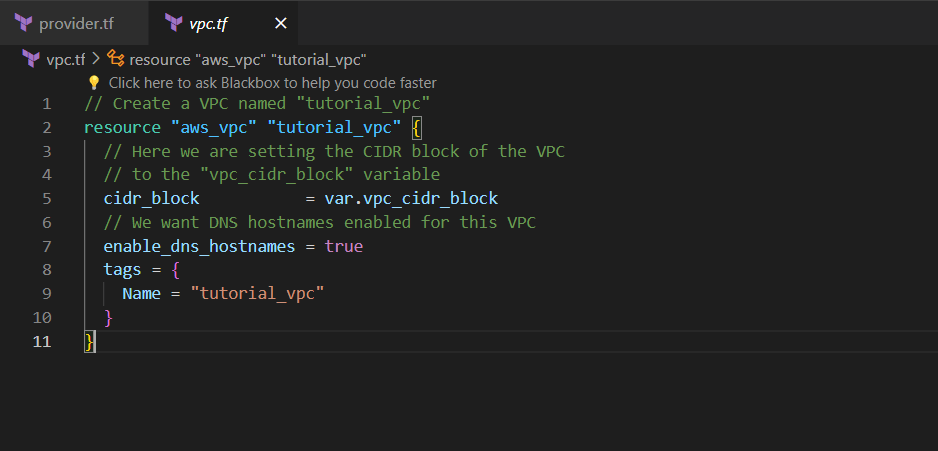Click var.vpc_cidr_block on line 5
Image resolution: width=938 pixels, height=451 pixels.
[x=410, y=199]
